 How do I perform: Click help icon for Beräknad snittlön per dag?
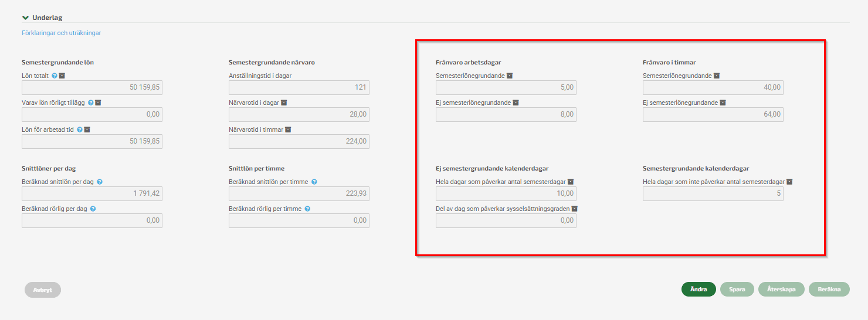pyautogui.click(x=99, y=182)
